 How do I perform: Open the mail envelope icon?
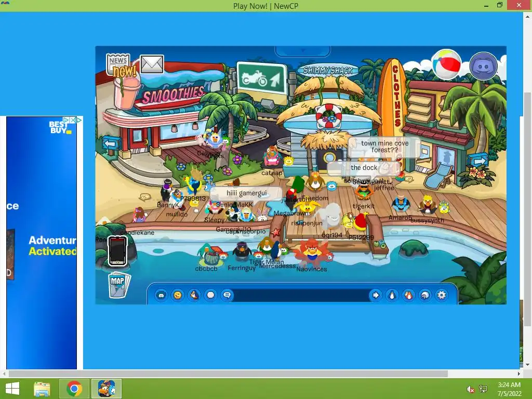click(x=152, y=64)
